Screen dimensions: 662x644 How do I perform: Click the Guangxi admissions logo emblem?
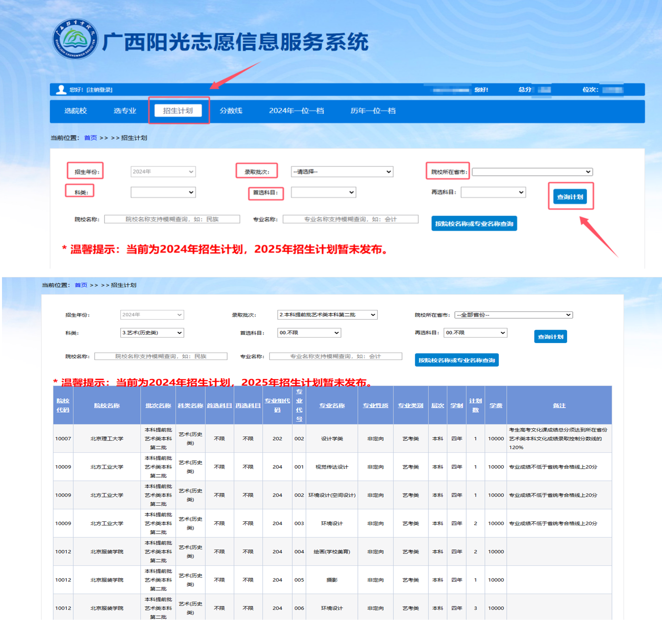click(x=75, y=39)
